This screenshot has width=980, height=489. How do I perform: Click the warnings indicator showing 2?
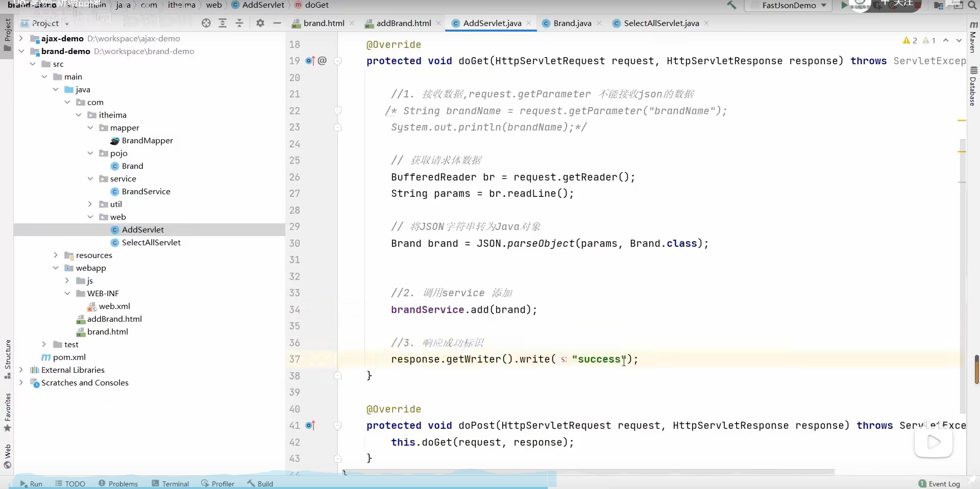click(x=910, y=40)
